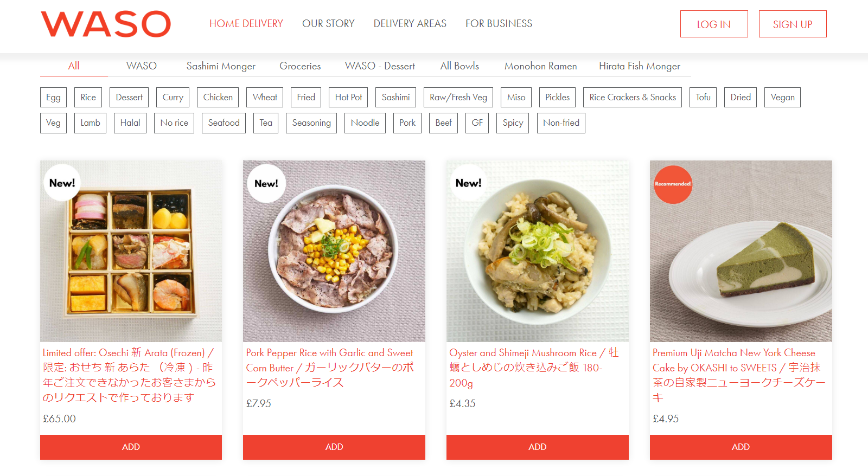Open the Pork Pepper Rice bowl image
Screen dimensions: 868x476
(334, 251)
